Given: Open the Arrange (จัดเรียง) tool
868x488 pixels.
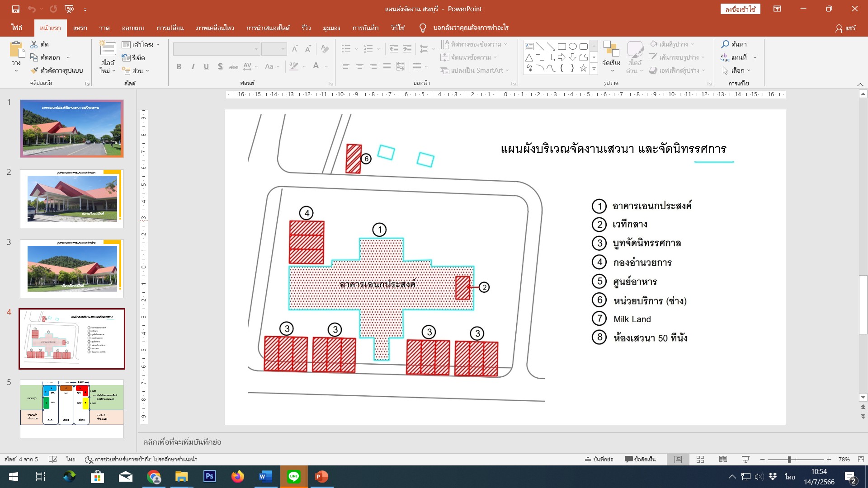Looking at the screenshot, I should pyautogui.click(x=611, y=56).
